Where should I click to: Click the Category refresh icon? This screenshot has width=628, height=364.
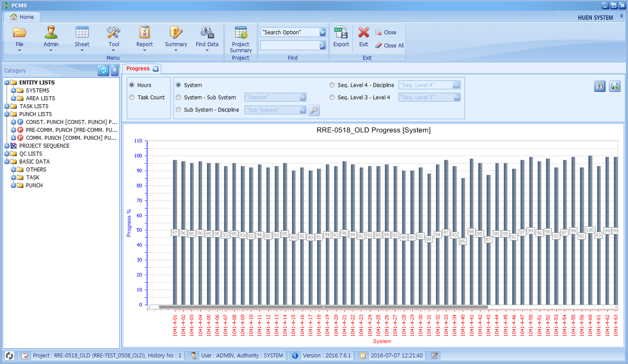coord(103,71)
